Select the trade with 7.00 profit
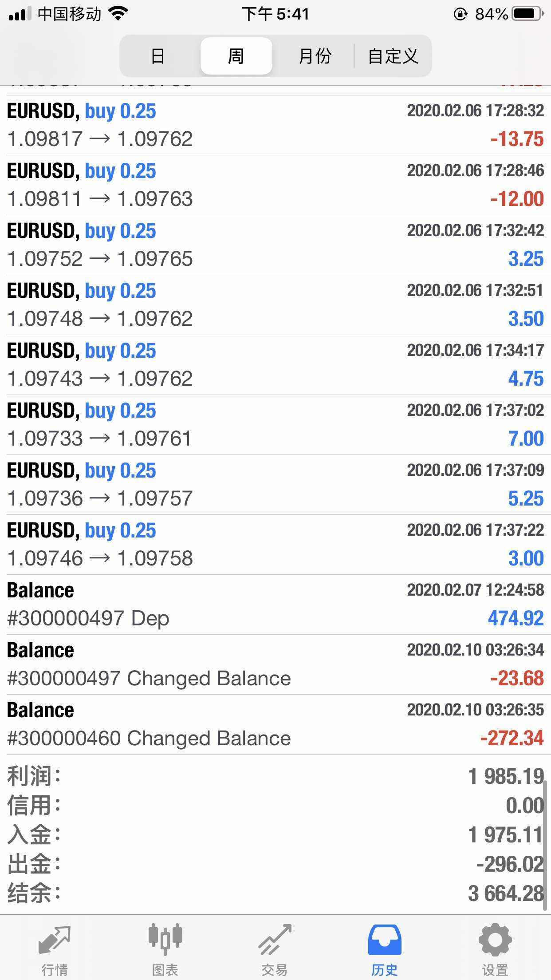The width and height of the screenshot is (551, 980). pyautogui.click(x=275, y=425)
